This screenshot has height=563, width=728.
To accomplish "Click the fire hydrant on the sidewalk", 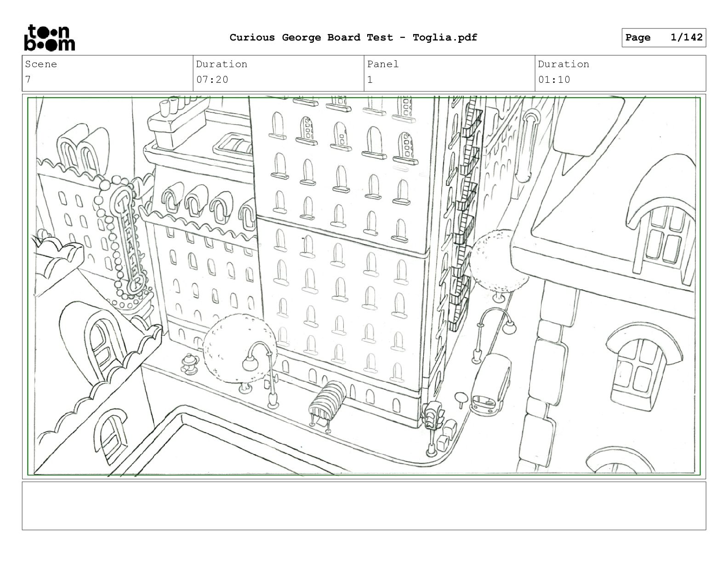I will [x=188, y=364].
